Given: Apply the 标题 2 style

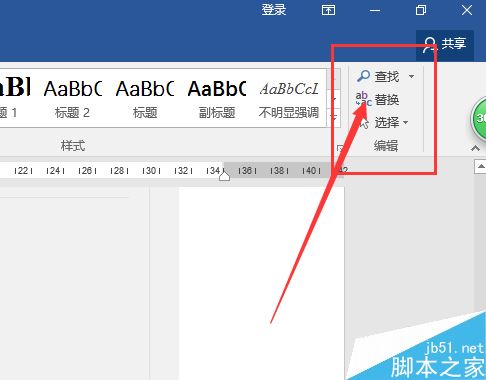Looking at the screenshot, I should [x=72, y=99].
